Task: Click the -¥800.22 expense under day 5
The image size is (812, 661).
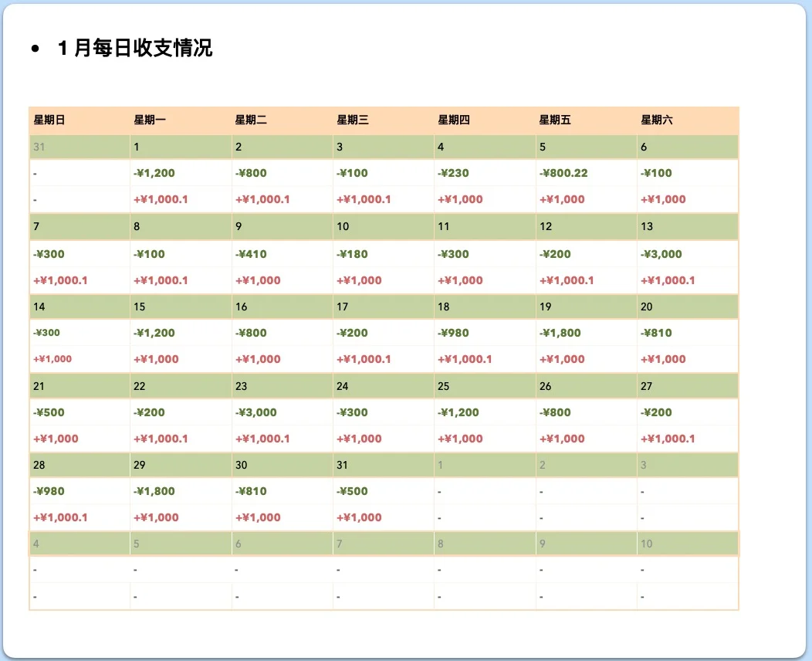Action: [562, 173]
